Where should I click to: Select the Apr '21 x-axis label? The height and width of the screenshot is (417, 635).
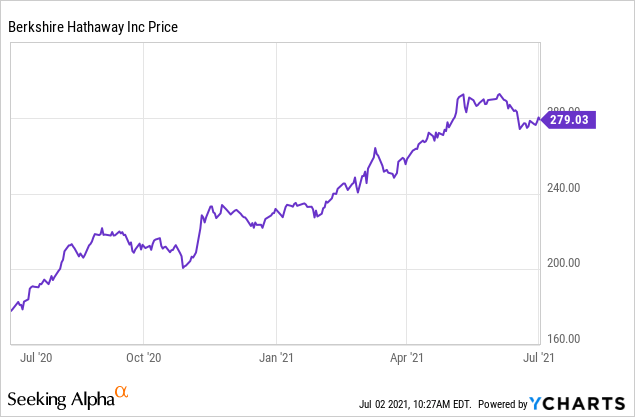coord(405,355)
